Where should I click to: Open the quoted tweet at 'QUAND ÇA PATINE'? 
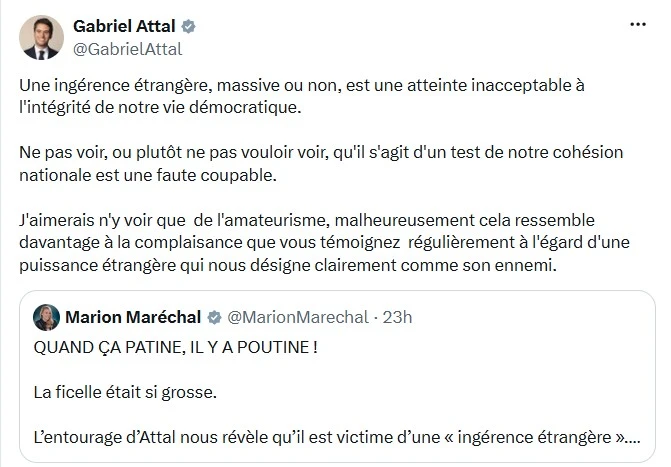[175, 347]
